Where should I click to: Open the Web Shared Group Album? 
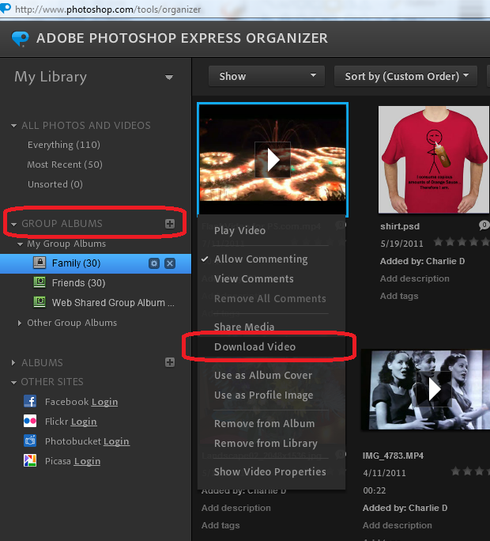coord(113,303)
